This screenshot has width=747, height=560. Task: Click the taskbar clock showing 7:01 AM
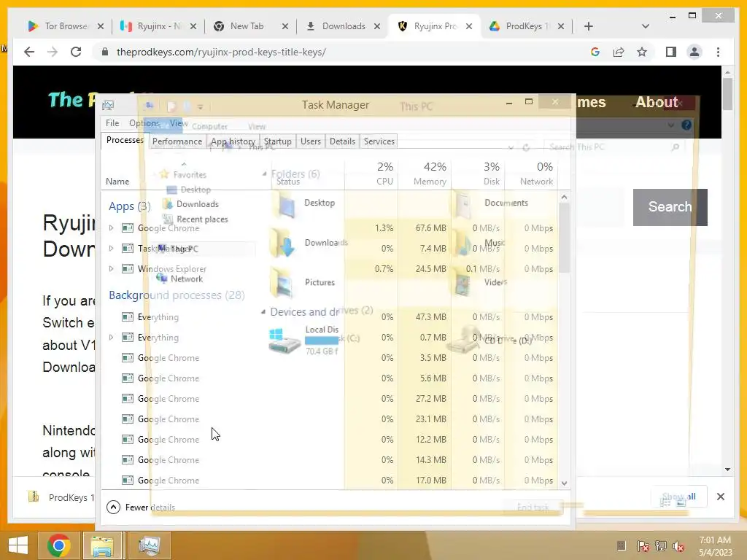pos(715,545)
